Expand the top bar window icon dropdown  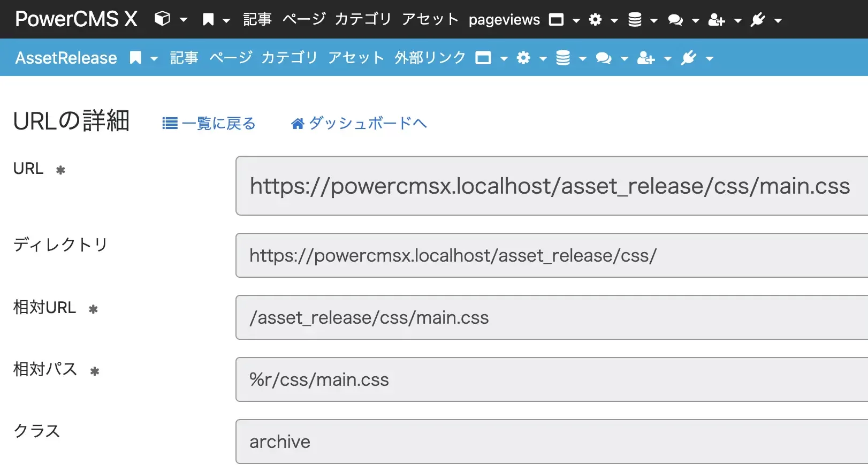coord(576,20)
